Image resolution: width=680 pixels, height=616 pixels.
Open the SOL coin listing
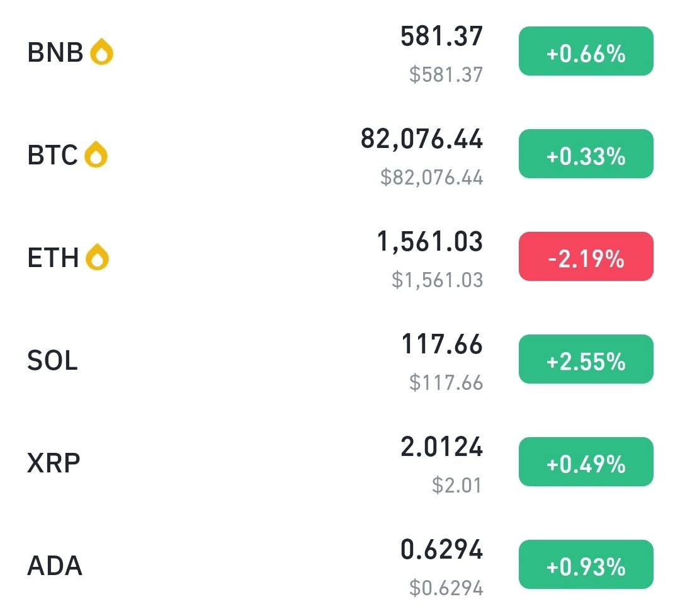pos(340,360)
